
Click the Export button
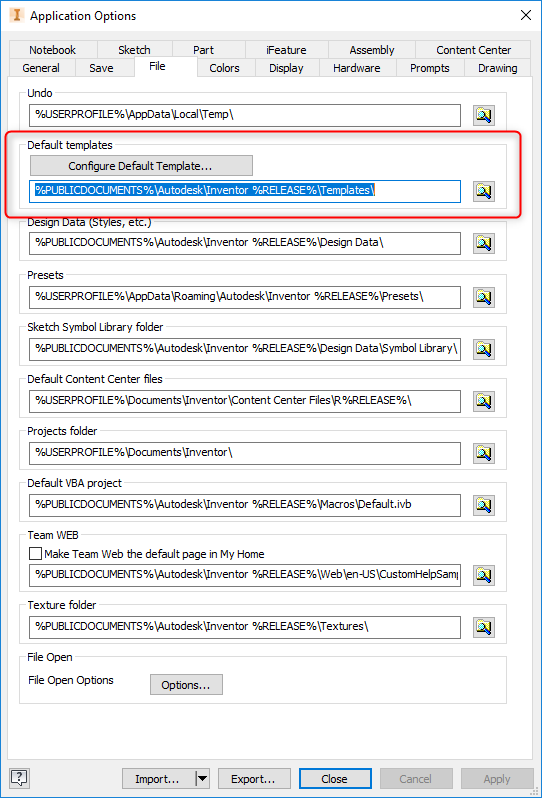(x=254, y=779)
